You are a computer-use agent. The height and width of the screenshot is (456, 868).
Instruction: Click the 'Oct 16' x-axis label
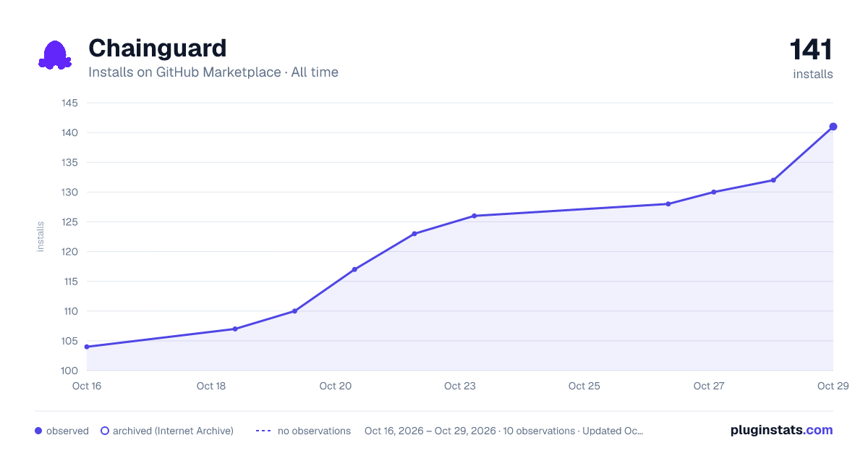(87, 386)
